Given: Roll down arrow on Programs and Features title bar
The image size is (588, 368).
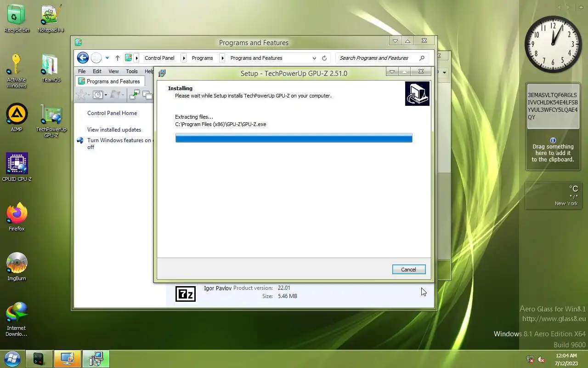Looking at the screenshot, I should pos(395,41).
